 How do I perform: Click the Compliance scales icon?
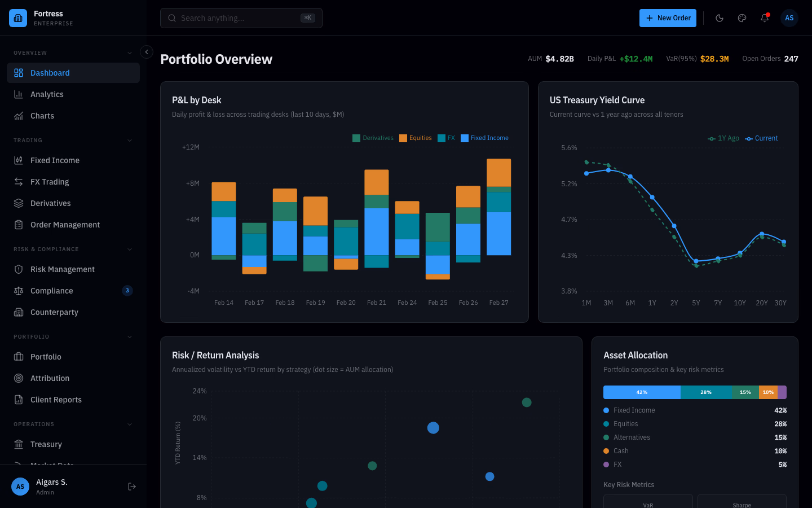click(19, 291)
